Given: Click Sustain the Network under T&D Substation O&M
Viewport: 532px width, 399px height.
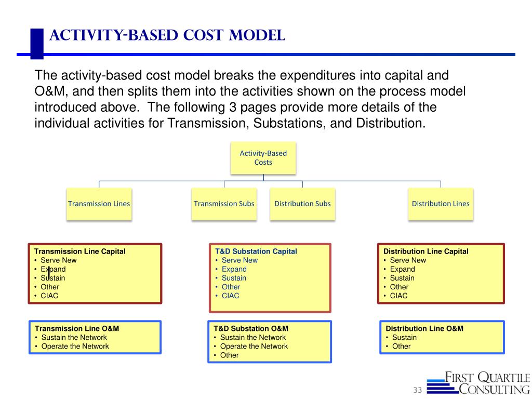Looking at the screenshot, I should pos(253,337).
